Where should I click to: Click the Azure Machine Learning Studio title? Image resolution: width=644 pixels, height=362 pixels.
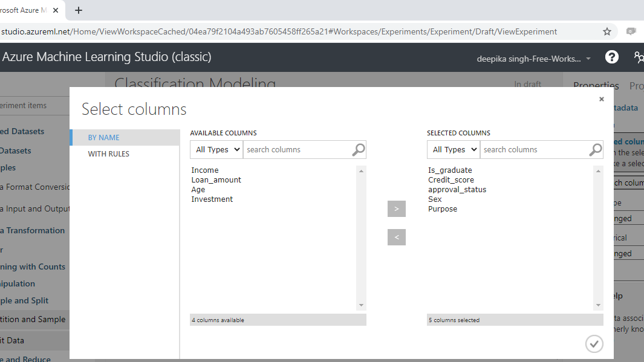click(107, 57)
